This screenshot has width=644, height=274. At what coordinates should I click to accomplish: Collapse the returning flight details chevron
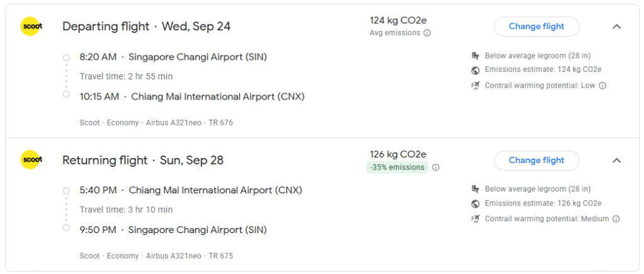(617, 160)
